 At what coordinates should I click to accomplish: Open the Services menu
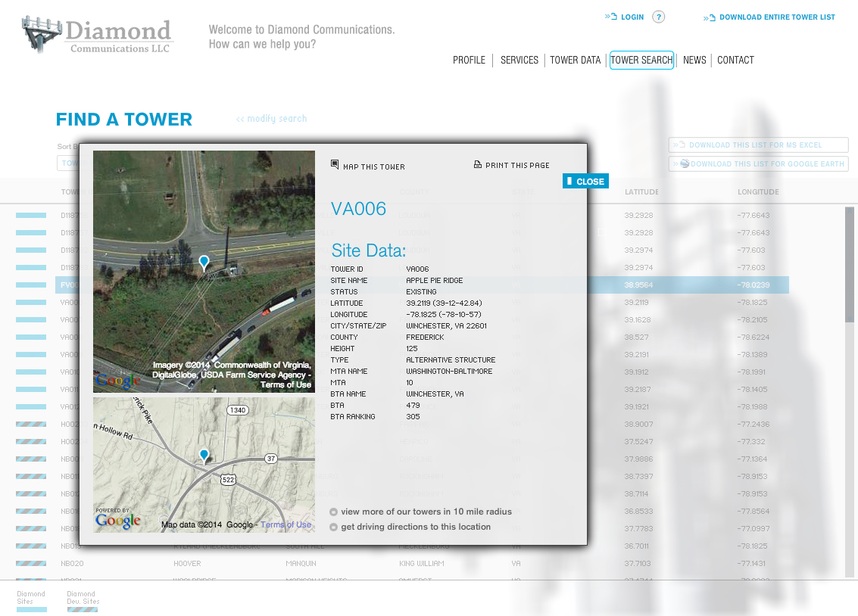[519, 60]
